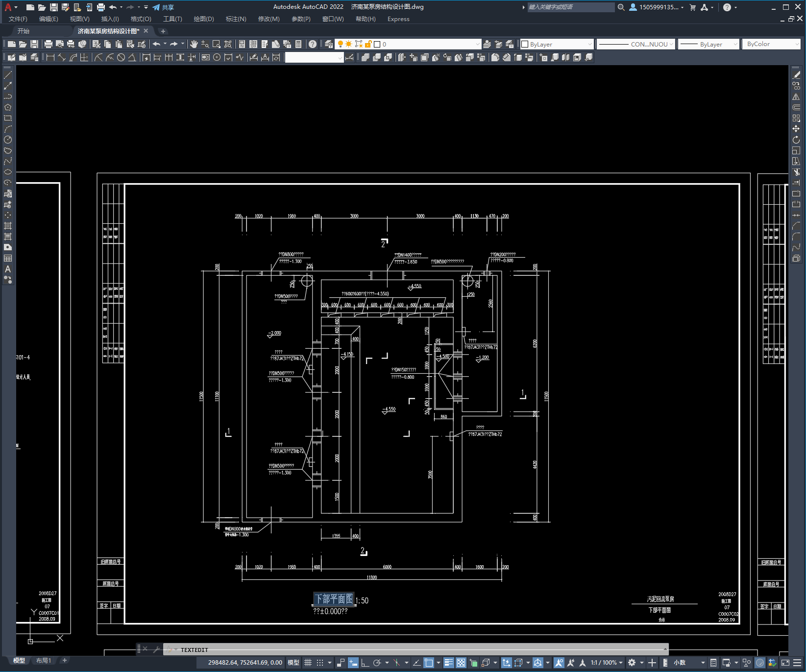The height and width of the screenshot is (672, 806).
Task: Click in the keyword search field
Action: pyautogui.click(x=571, y=7)
